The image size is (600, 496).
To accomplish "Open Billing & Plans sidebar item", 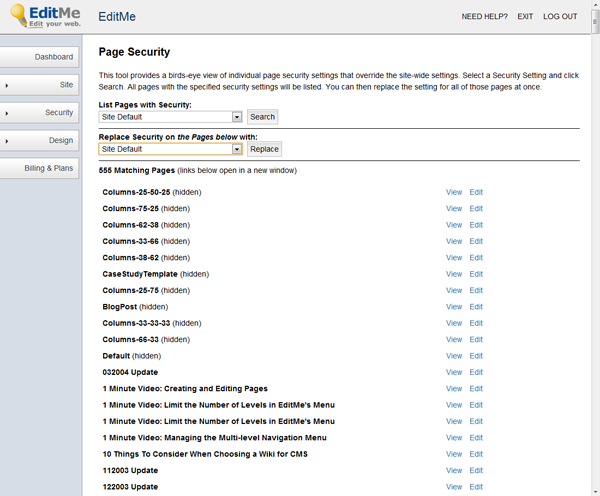I will point(39,168).
